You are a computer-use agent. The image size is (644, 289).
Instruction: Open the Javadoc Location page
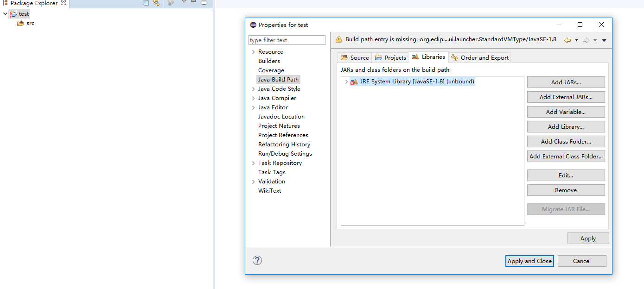[x=281, y=117]
